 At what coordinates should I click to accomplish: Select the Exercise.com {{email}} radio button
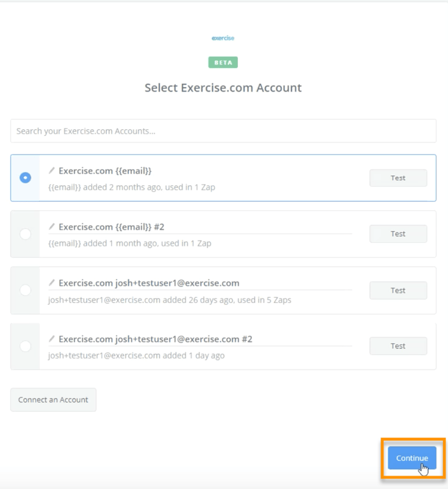25,178
